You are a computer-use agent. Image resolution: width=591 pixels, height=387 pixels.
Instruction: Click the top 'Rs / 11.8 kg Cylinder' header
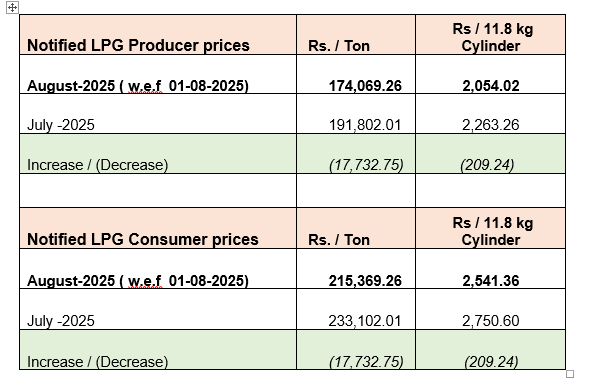tap(490, 35)
